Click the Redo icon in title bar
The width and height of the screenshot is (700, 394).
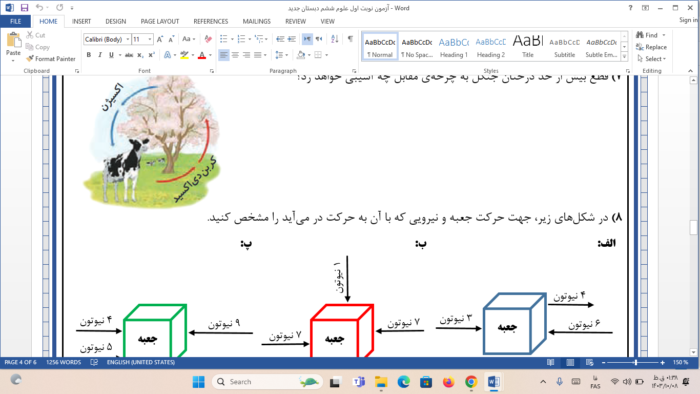tap(60, 8)
